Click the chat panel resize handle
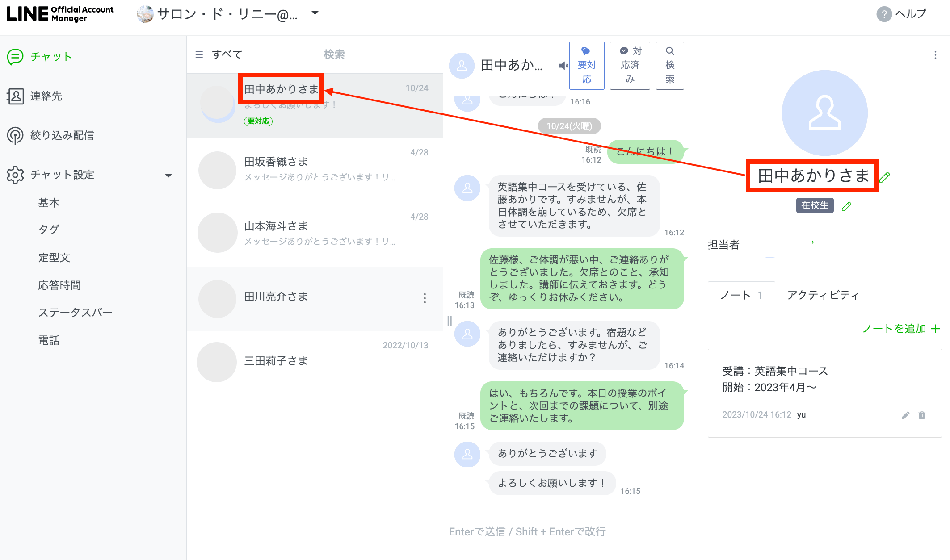The height and width of the screenshot is (560, 950). coord(450,321)
